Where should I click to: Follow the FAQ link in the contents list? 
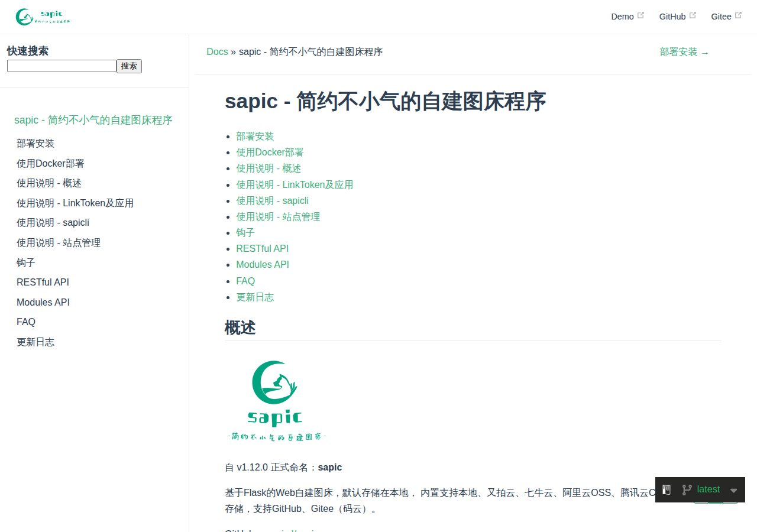(245, 281)
